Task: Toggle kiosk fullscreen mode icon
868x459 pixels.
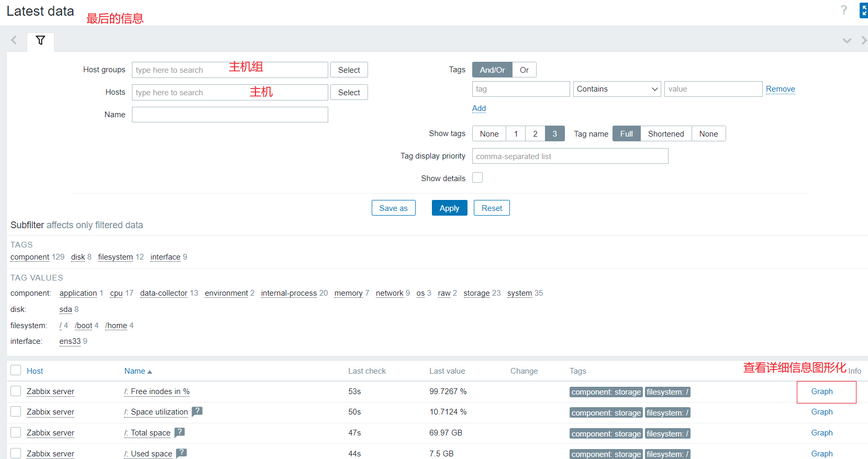Action: point(864,10)
